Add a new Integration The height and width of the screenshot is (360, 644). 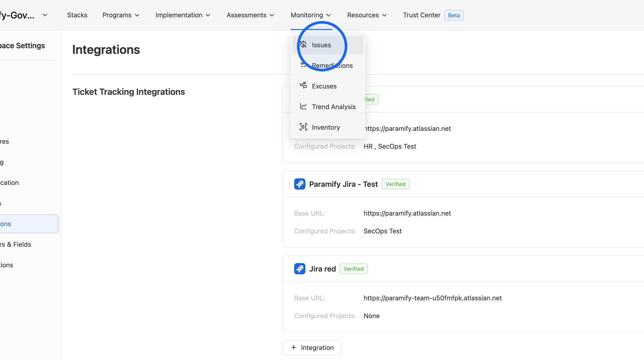[311, 348]
